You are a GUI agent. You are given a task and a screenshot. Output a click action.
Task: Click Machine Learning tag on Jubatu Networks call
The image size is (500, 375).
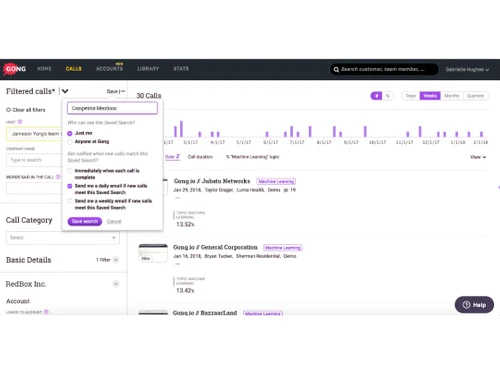(x=276, y=181)
